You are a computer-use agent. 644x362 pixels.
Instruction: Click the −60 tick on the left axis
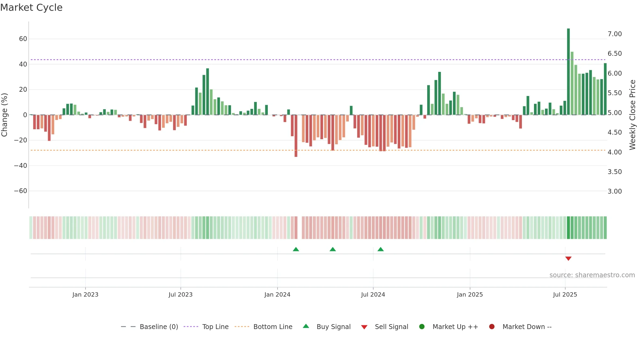tap(21, 191)
